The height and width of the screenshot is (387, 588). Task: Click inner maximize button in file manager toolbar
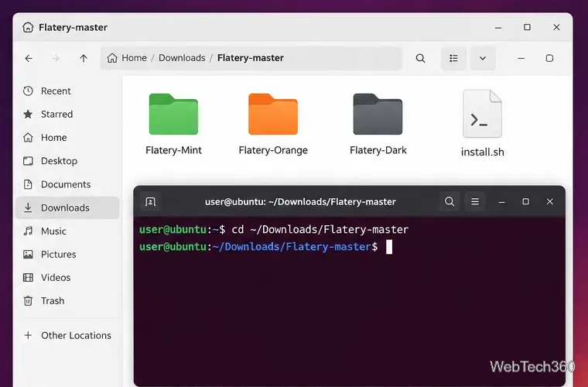pos(549,58)
